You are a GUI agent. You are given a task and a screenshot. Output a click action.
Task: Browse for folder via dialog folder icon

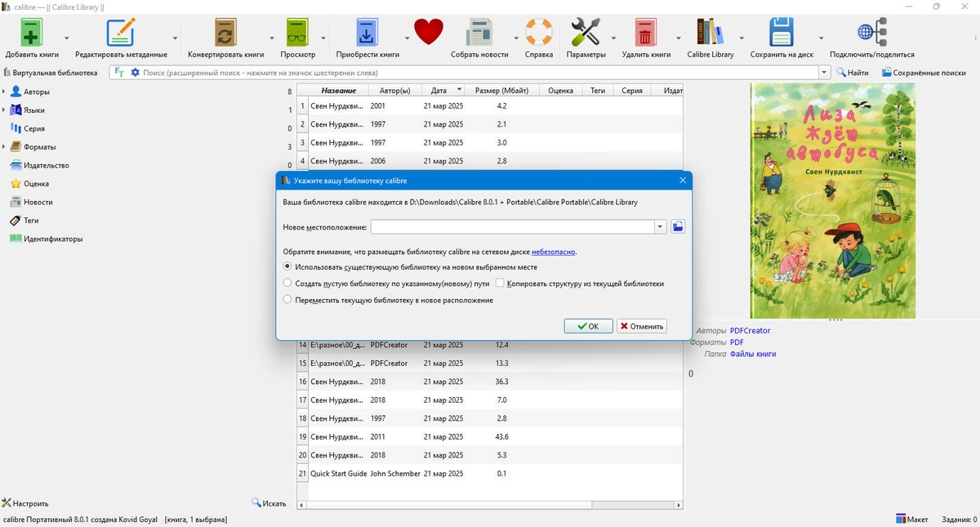[678, 226]
